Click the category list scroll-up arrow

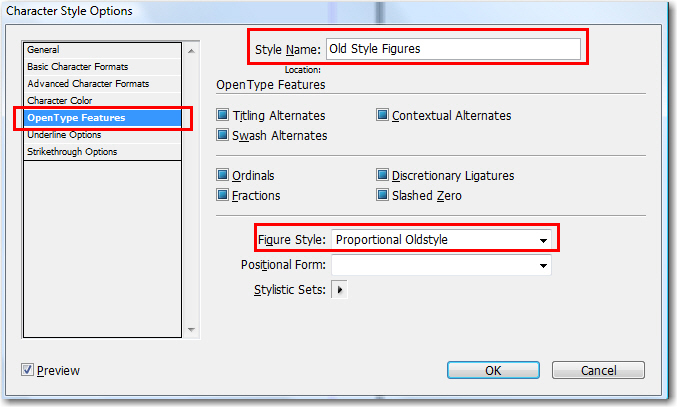[191, 51]
